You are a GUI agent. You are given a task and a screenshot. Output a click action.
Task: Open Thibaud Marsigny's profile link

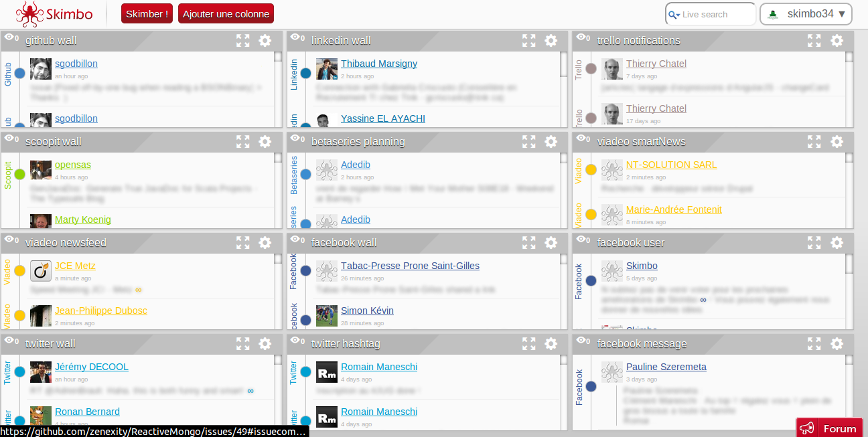pos(379,64)
